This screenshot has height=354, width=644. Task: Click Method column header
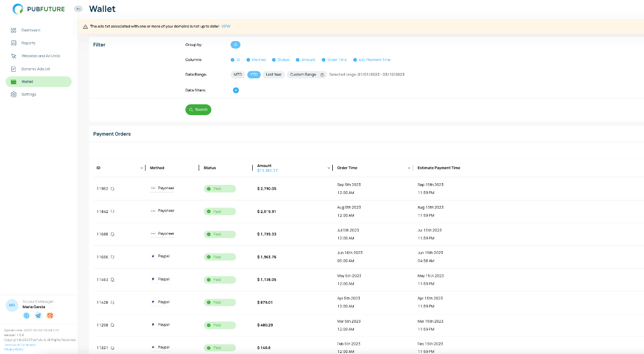click(x=157, y=168)
